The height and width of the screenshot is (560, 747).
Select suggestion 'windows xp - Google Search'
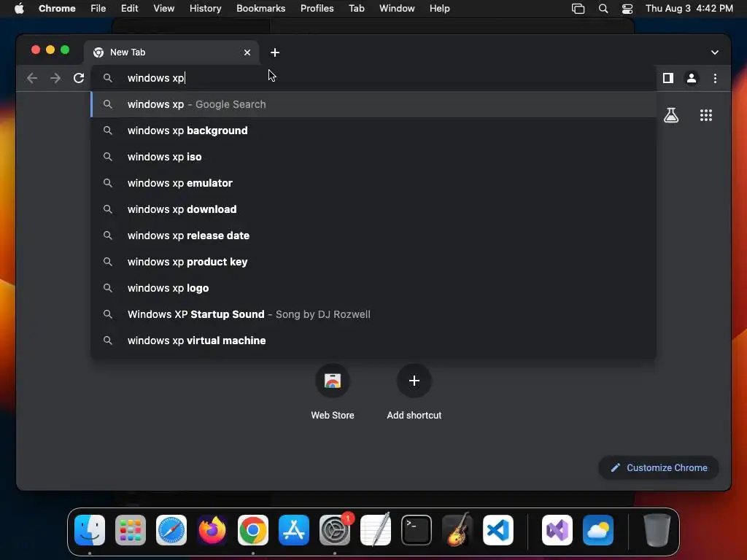373,104
